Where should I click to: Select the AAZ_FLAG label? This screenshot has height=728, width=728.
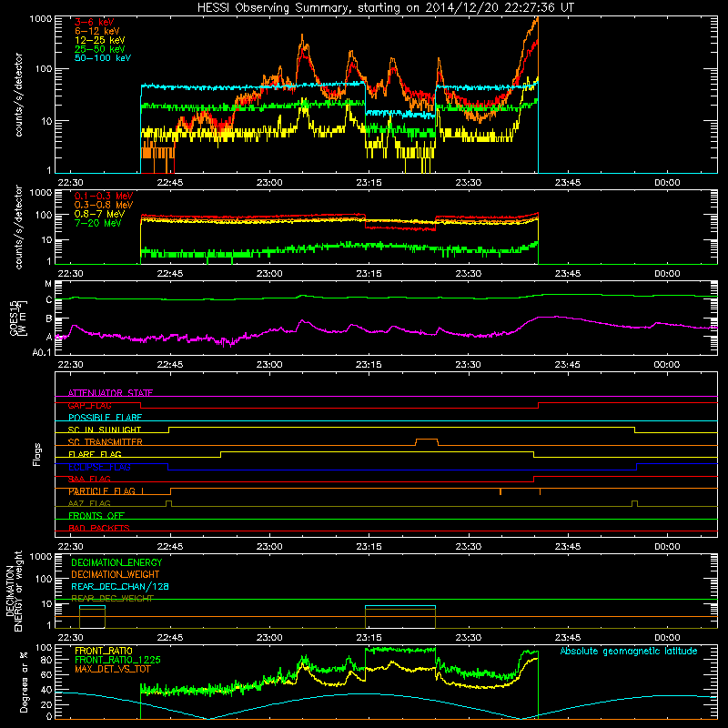point(89,503)
